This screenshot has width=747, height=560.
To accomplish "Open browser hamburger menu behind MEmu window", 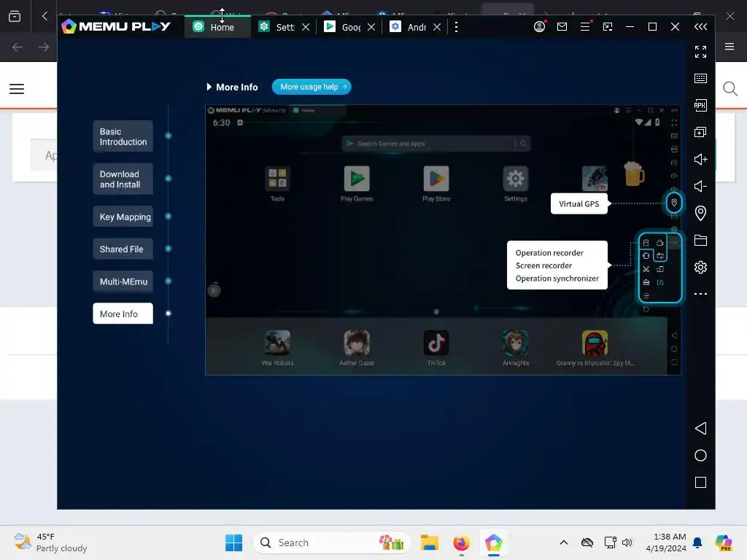I will click(729, 46).
